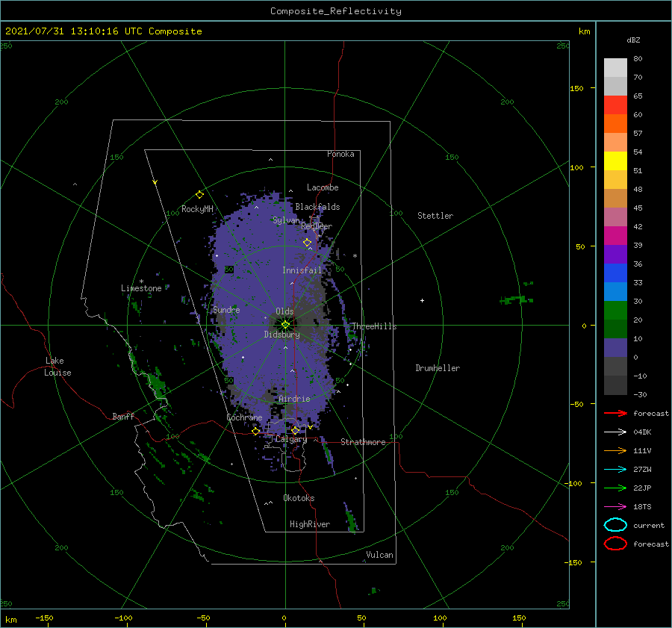Click the Cochrane town label
Image resolution: width=672 pixels, height=628 pixels.
coord(244,417)
